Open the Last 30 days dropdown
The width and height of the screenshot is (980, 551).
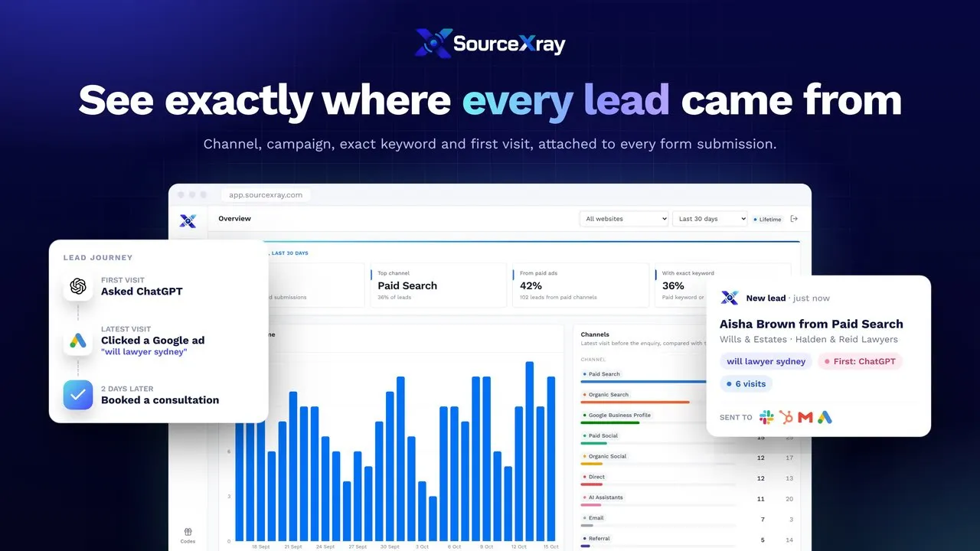point(710,219)
